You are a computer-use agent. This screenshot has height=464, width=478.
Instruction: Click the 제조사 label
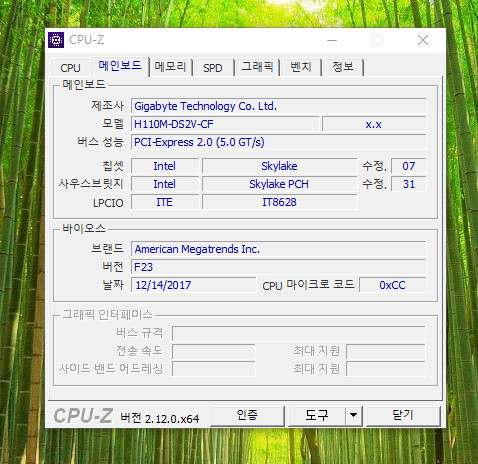107,105
